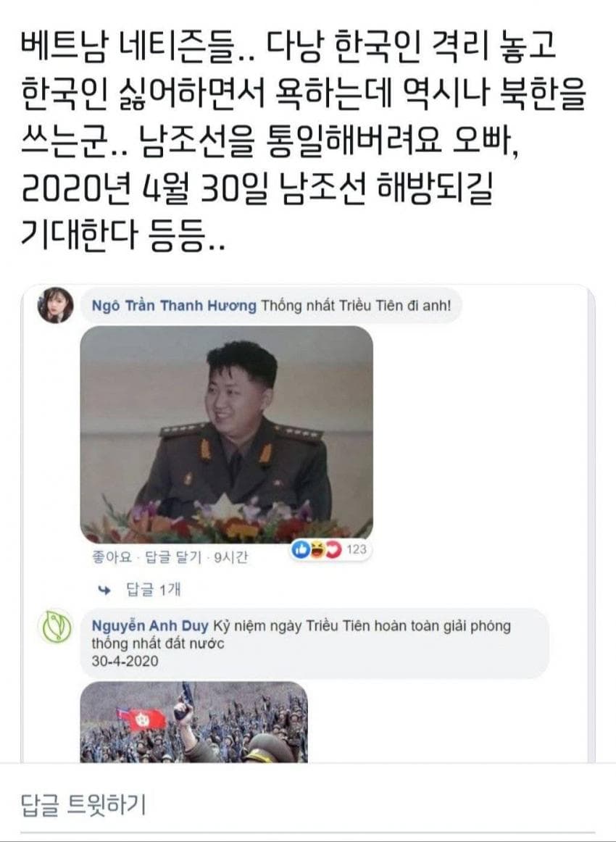View the 123 reactions count
Image resolution: width=616 pixels, height=842 pixels.
point(356,549)
